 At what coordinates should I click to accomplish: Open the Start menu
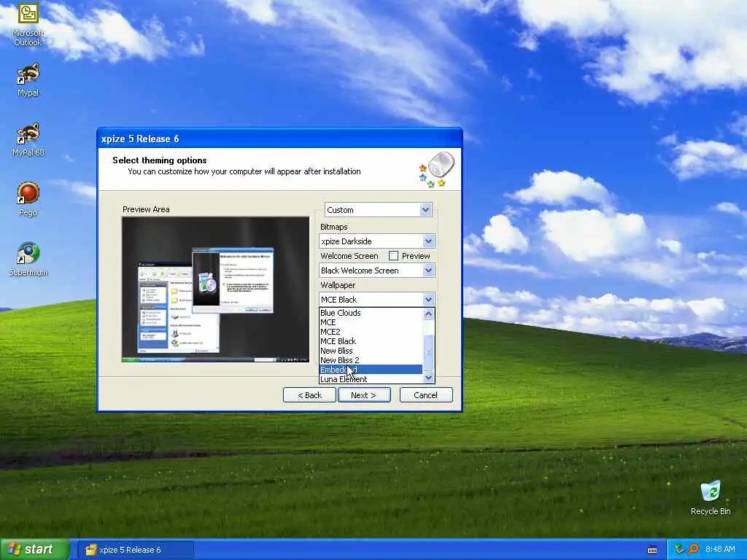click(34, 549)
